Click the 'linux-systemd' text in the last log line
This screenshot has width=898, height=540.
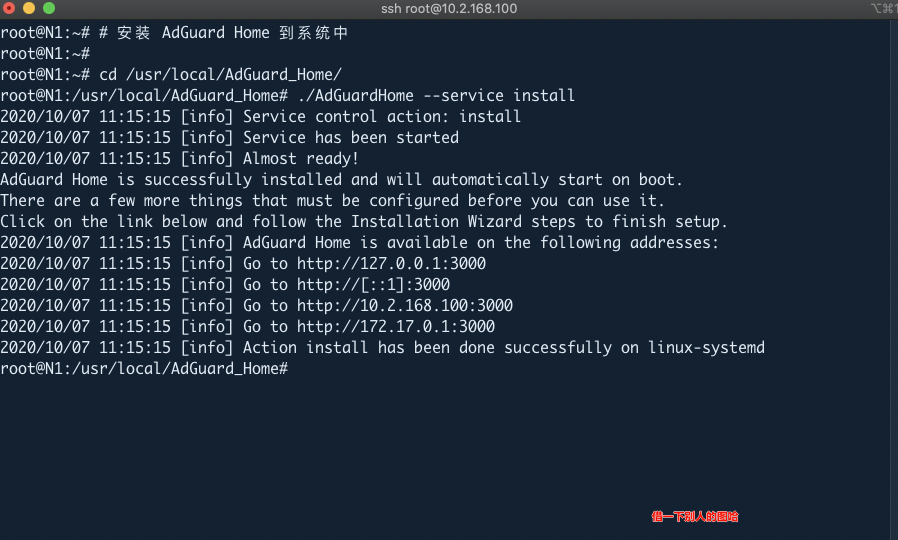click(706, 348)
